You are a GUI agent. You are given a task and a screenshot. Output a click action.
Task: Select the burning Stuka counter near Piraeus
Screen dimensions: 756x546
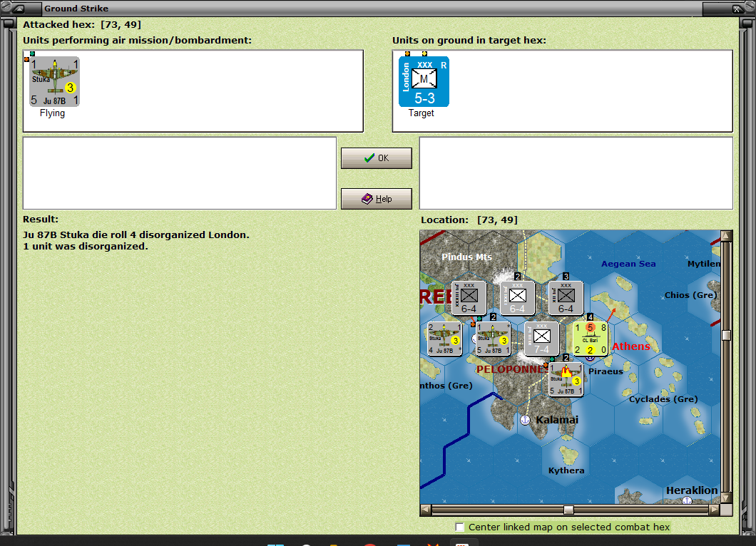point(566,379)
